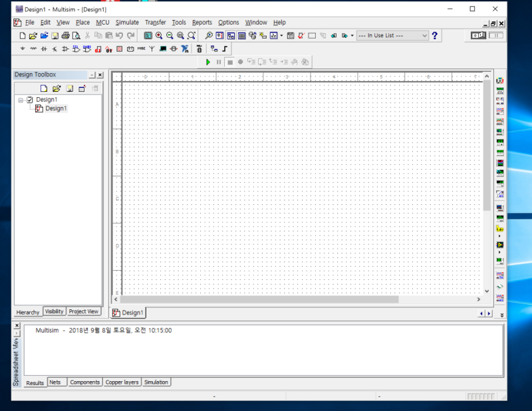Place a Source component from toolbar

23,49
